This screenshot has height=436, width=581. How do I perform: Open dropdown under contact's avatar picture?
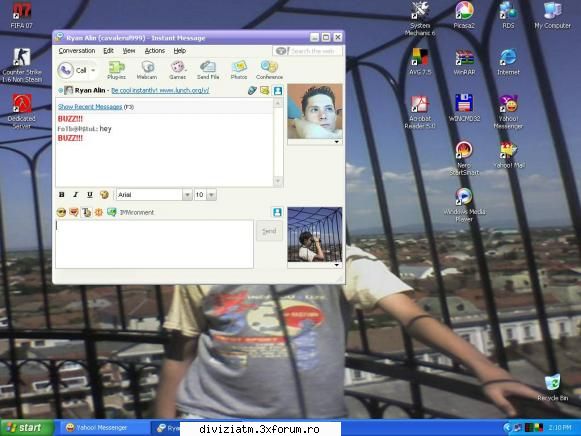336,142
